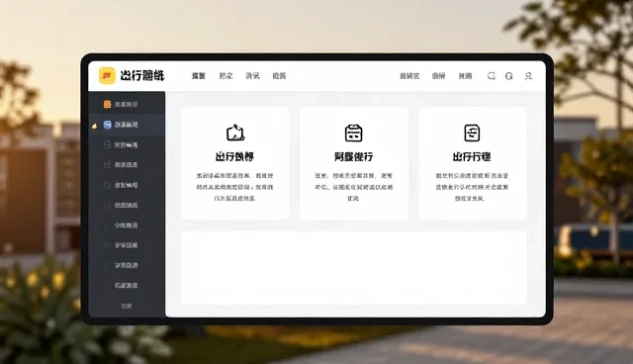Click the calendar-box icon on the middle card
Screen dimensions: 633x364
coord(354,133)
